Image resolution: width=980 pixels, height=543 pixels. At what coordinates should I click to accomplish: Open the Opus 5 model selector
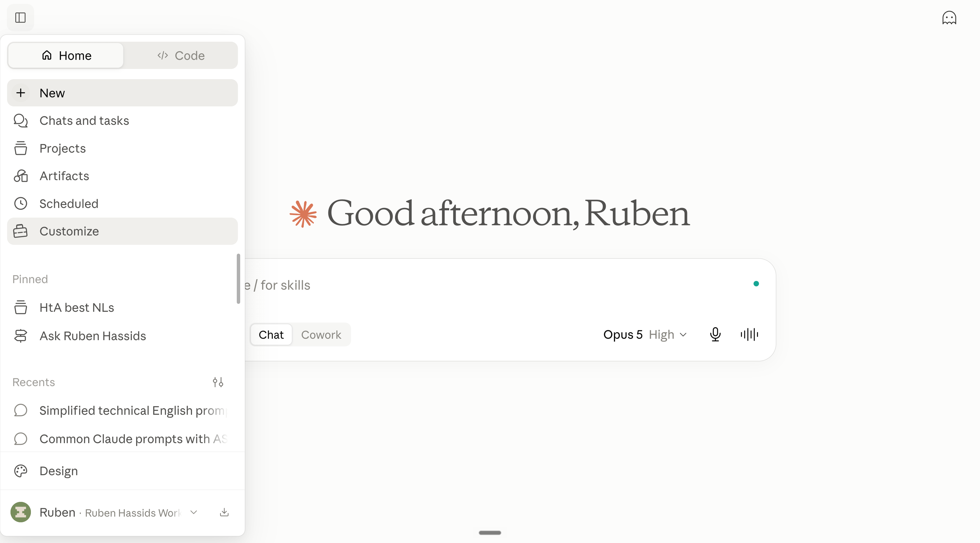point(645,335)
